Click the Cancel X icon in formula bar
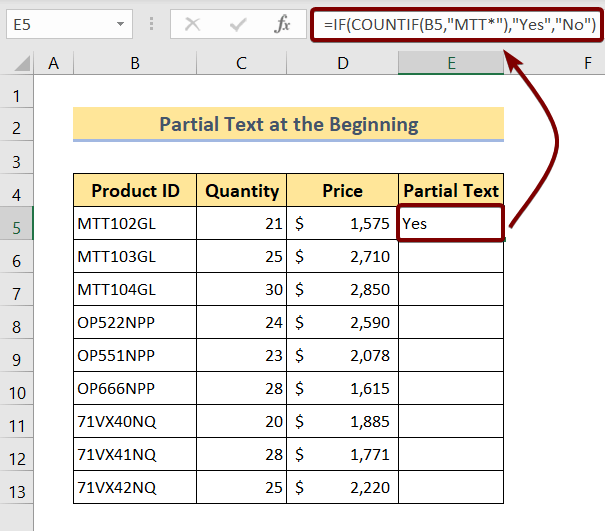605x531 pixels. (x=194, y=23)
